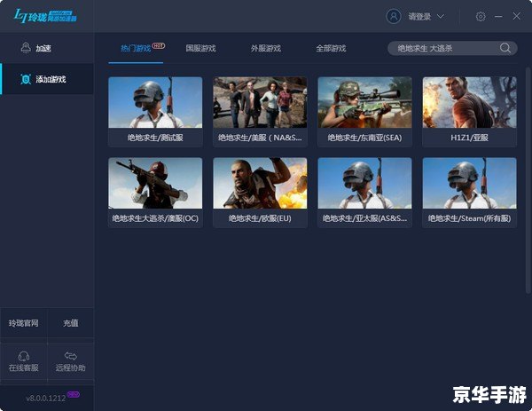Expand the 请登录 dropdown arrow

click(441, 17)
